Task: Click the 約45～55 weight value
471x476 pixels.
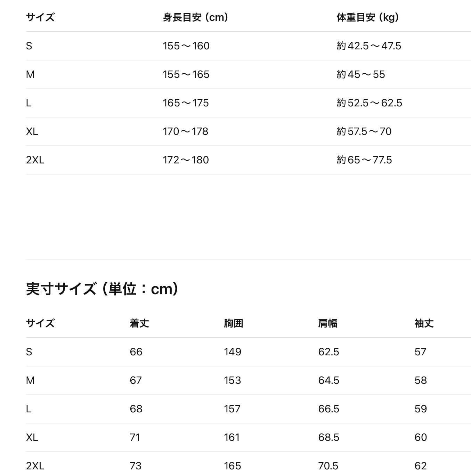Action: [360, 74]
